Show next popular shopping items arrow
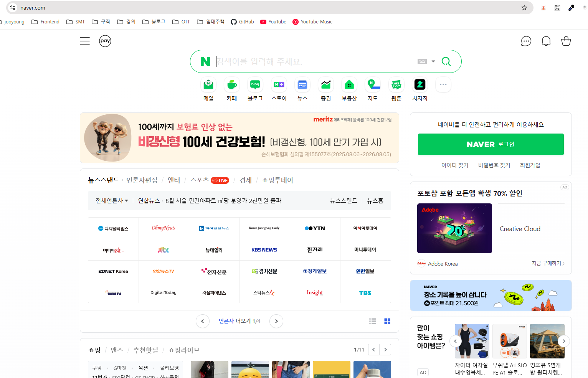The height and width of the screenshot is (378, 588). click(x=564, y=341)
